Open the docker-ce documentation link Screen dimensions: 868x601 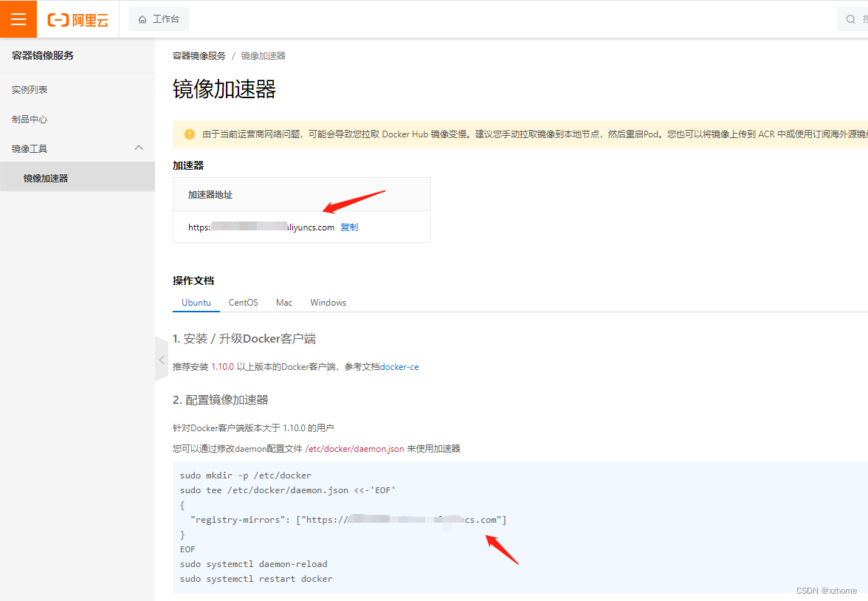[x=399, y=367]
